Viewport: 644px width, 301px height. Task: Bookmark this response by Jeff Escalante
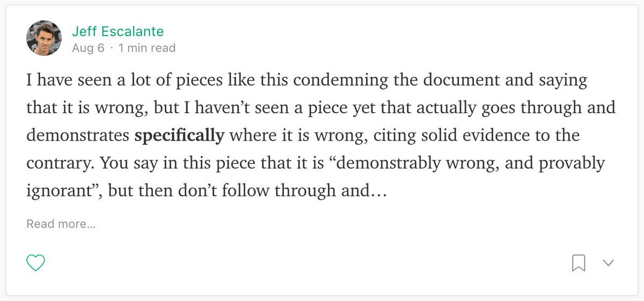coord(579,263)
